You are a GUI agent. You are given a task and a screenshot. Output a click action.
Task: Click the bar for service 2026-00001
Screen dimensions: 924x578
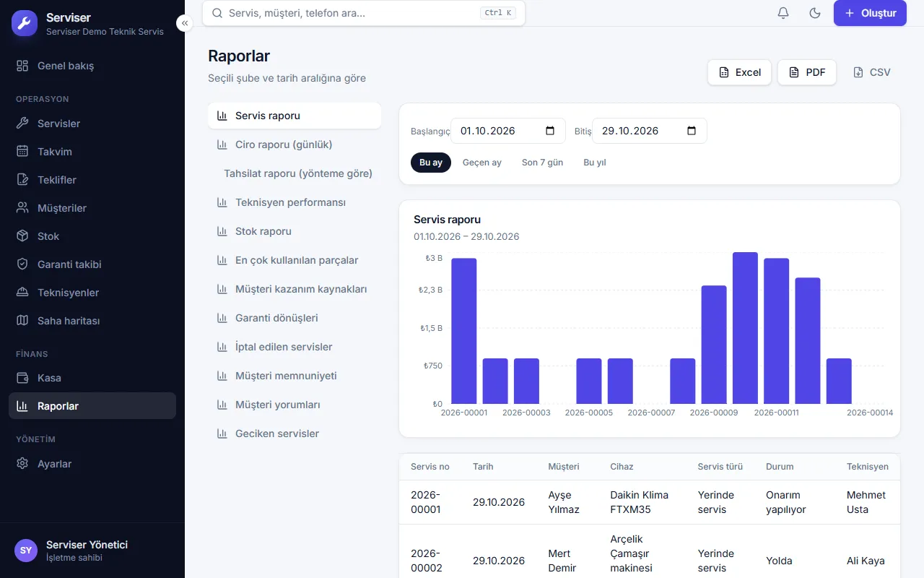pyautogui.click(x=464, y=331)
